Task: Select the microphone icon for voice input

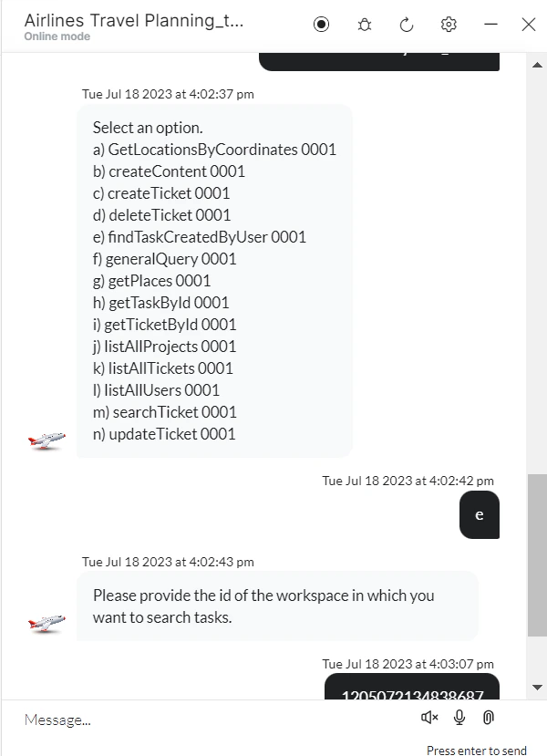Action: (459, 718)
